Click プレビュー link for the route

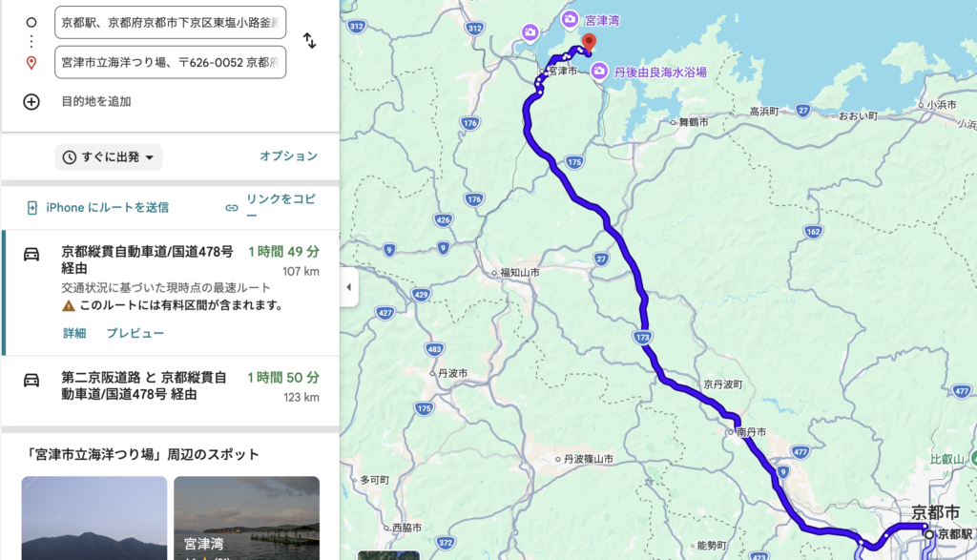[135, 333]
